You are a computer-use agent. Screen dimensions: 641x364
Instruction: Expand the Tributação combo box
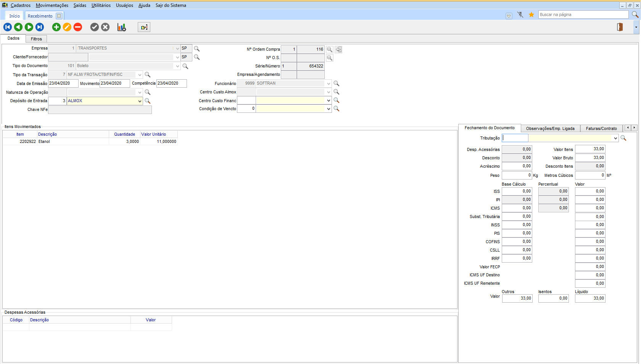click(615, 138)
